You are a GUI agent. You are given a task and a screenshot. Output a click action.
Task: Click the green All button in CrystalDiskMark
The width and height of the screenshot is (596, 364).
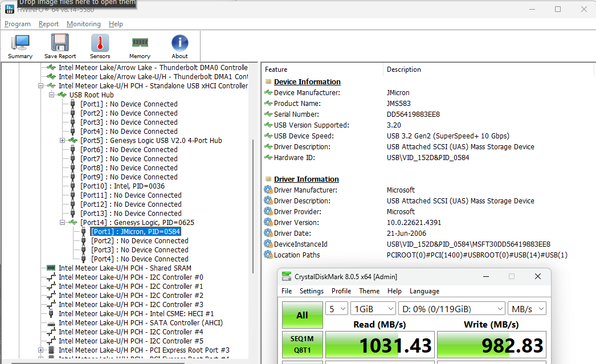click(x=302, y=315)
